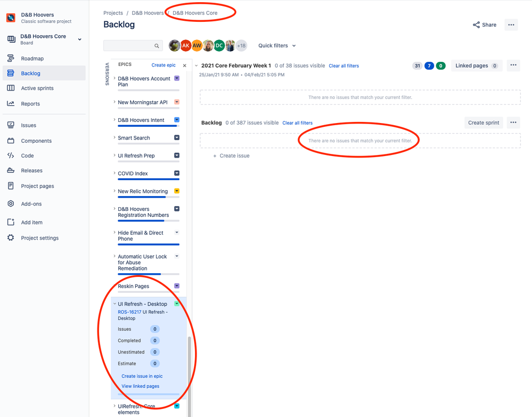The height and width of the screenshot is (417, 532).
Task: Select the New Relic Monitoring epic
Action: click(143, 191)
